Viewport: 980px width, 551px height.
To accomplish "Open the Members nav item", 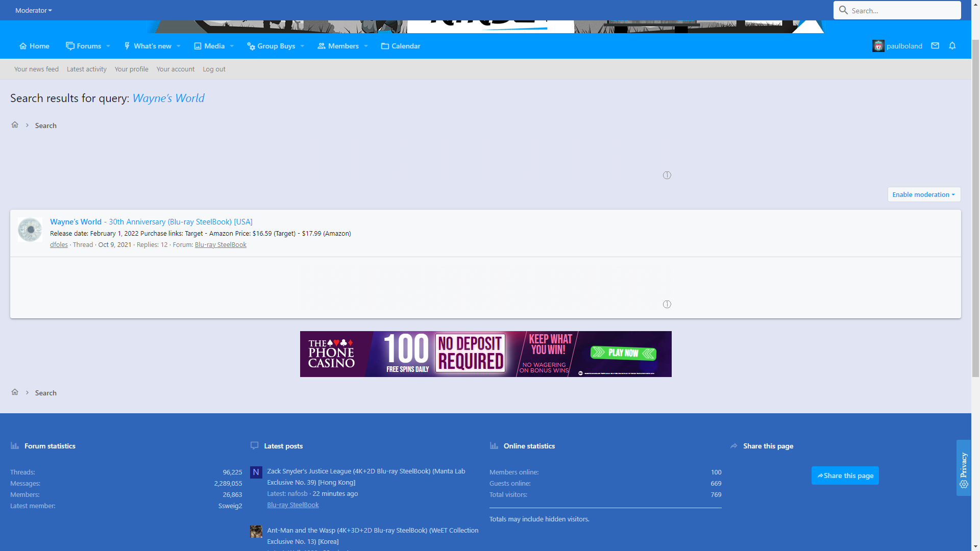I will point(338,46).
